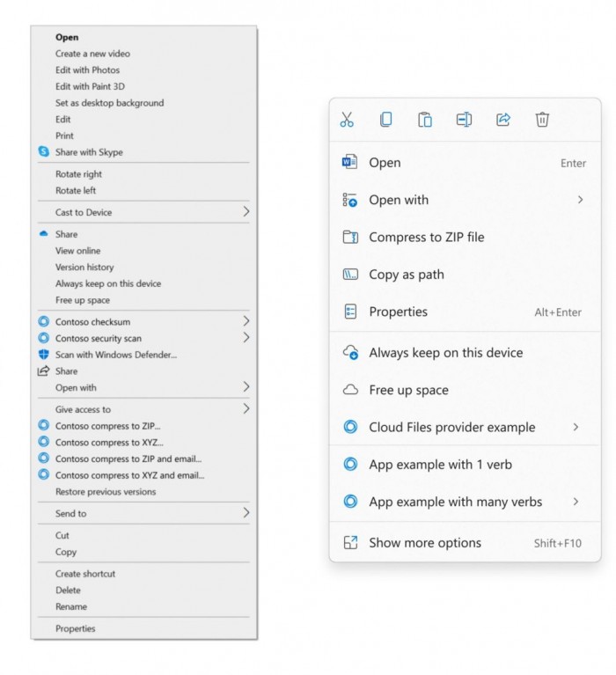Click the Rename icon in top row
This screenshot has height=675, width=616.
(464, 120)
